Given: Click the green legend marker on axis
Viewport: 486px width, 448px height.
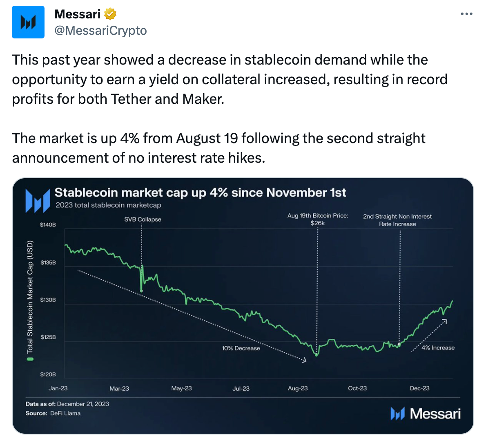Looking at the screenshot, I should coord(30,359).
